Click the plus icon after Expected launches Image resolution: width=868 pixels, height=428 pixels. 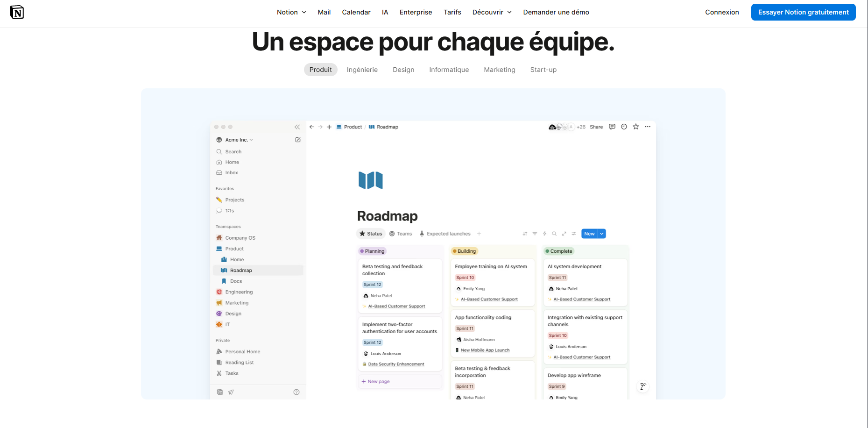tap(479, 234)
